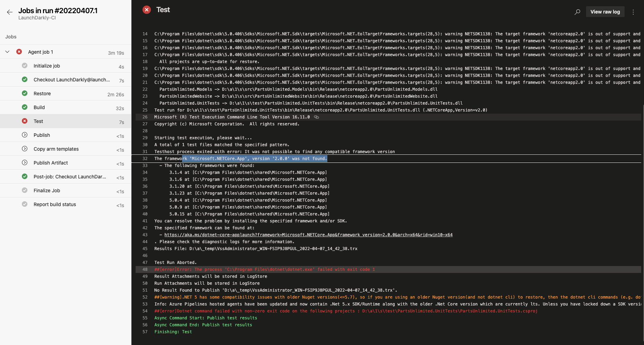Click 'Async Command Start: Publish test results' line
Viewport: 644px width, 345px height.
(x=206, y=318)
